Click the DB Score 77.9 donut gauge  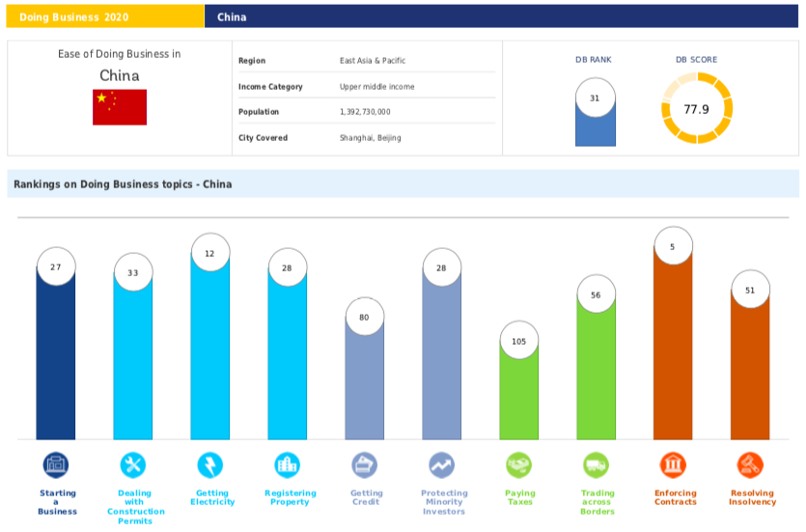coord(697,109)
